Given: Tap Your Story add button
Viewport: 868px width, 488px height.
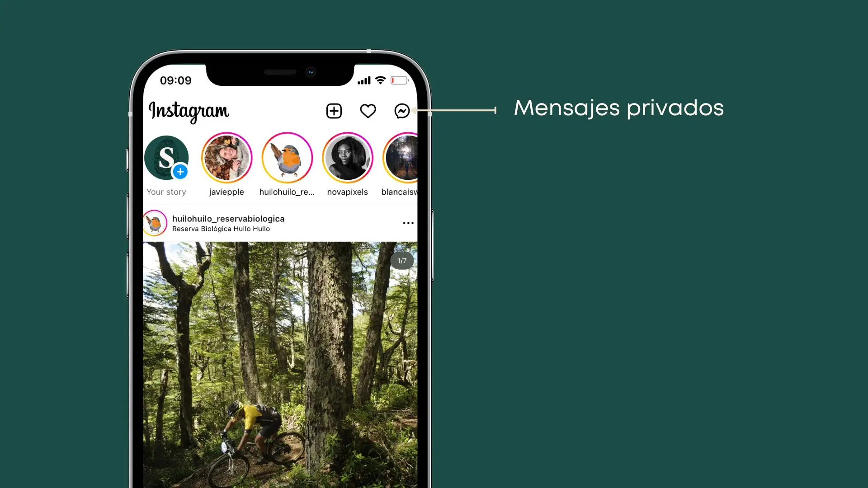Looking at the screenshot, I should point(179,172).
